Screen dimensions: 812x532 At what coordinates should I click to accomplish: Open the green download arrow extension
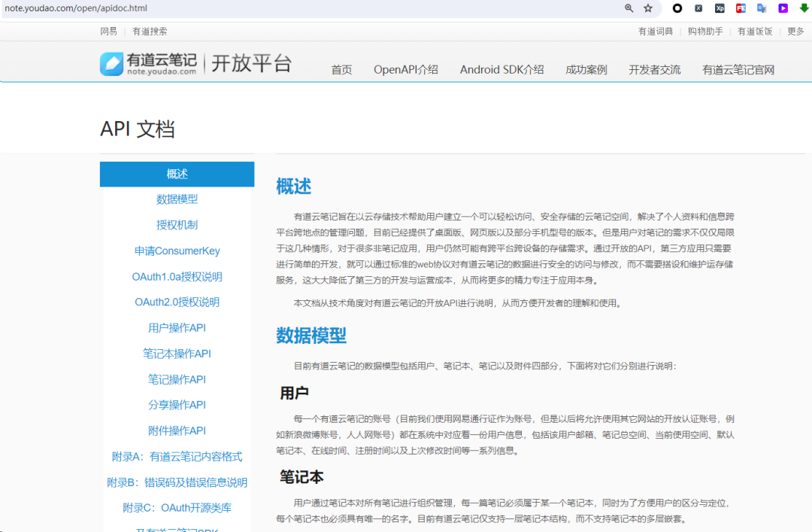pos(804,8)
